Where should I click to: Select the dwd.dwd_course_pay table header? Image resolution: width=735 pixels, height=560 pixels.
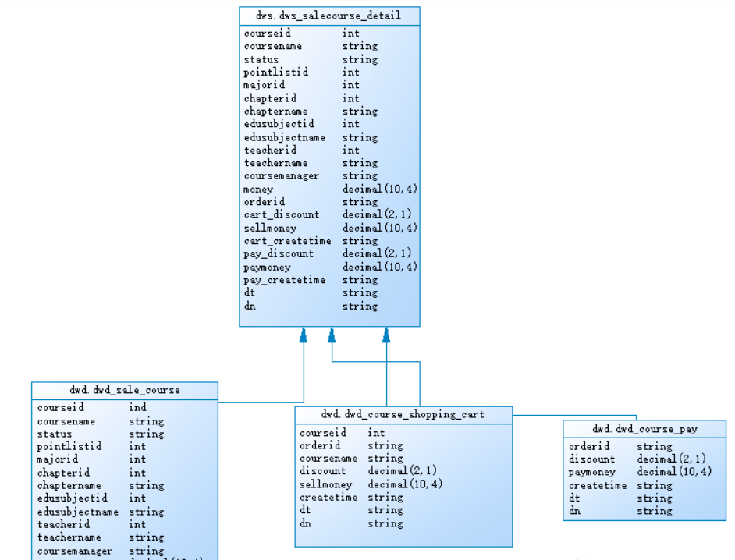pos(644,429)
